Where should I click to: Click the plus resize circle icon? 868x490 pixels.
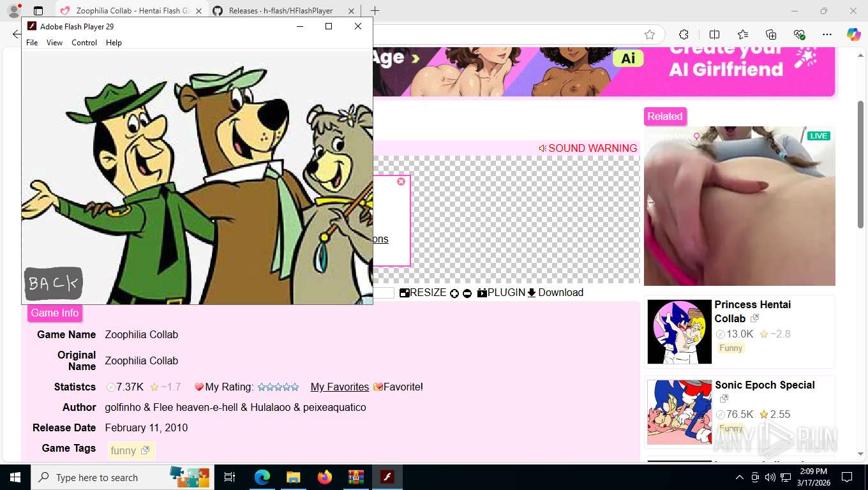[454, 293]
